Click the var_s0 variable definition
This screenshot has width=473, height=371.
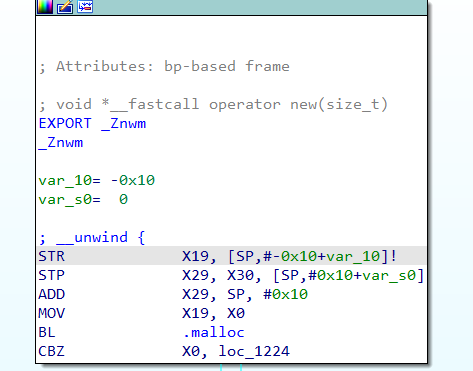(x=83, y=200)
